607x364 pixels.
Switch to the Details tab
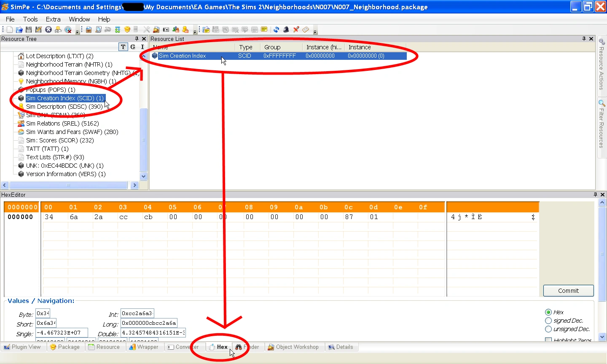click(341, 347)
